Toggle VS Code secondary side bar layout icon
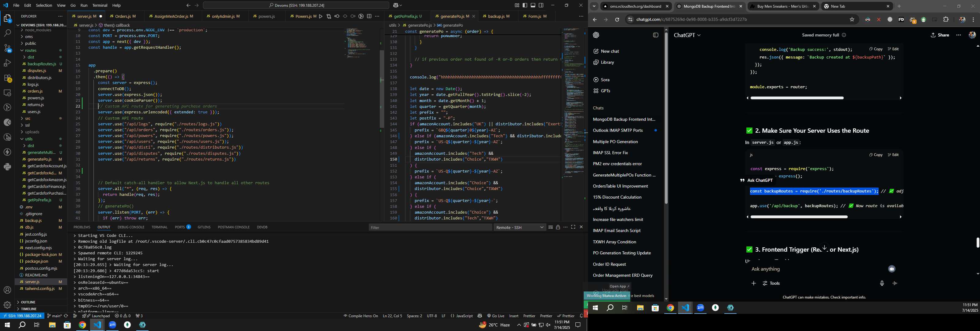Image resolution: width=980 pixels, height=331 pixels. pos(541,5)
